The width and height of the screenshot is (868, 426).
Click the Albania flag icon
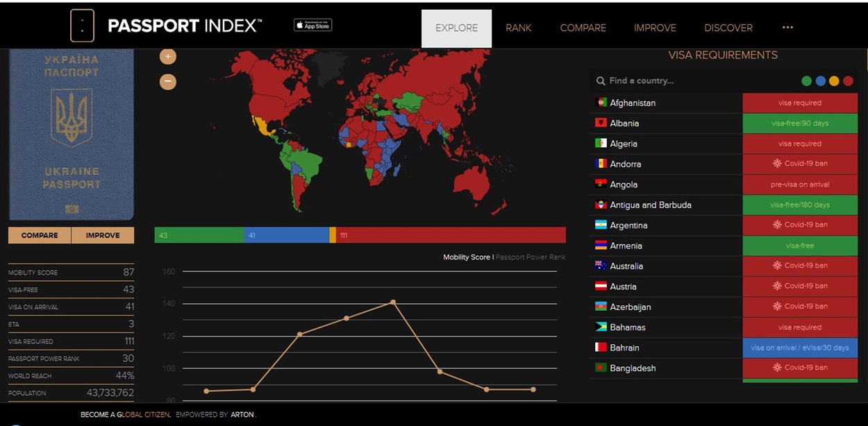coord(601,123)
